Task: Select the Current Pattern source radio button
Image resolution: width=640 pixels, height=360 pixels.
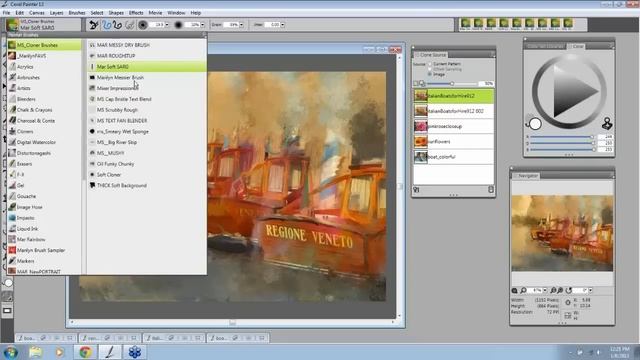Action: click(x=430, y=64)
